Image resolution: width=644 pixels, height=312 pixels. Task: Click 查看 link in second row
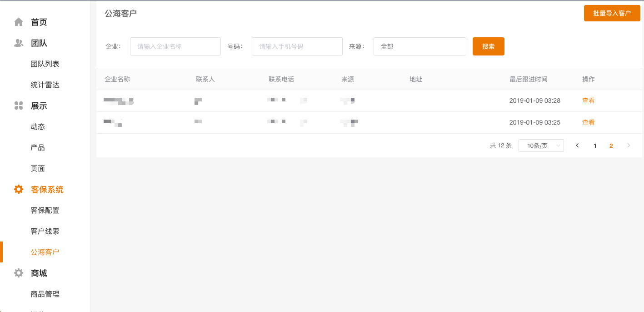[588, 123]
